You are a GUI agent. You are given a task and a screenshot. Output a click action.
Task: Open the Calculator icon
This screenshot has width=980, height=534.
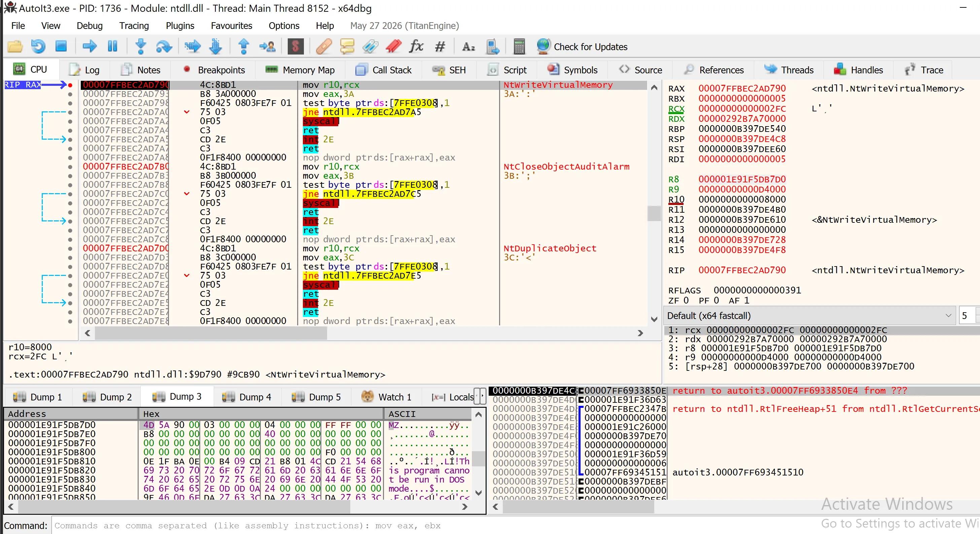[519, 46]
